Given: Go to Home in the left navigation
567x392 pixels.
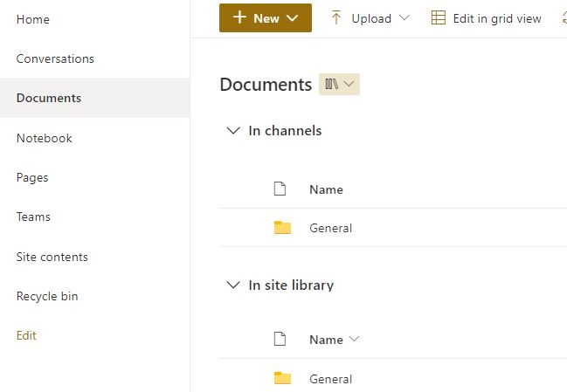Looking at the screenshot, I should pyautogui.click(x=33, y=19).
